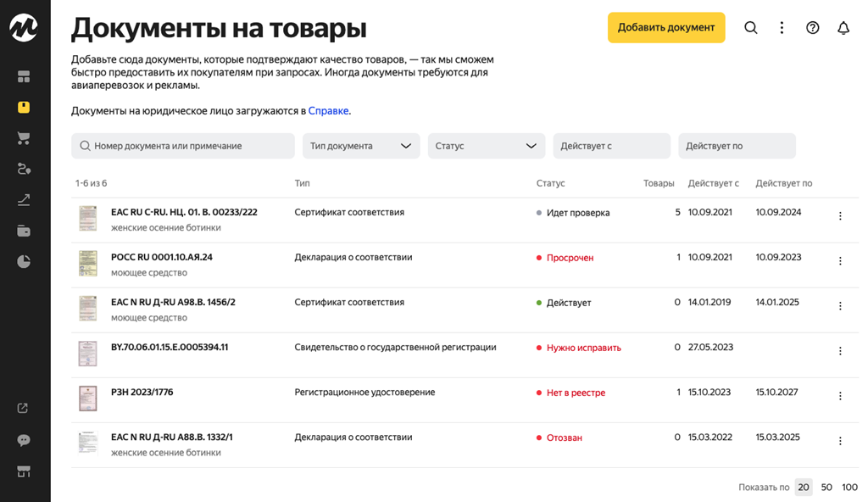Click the search magnifier icon in header

coord(751,28)
